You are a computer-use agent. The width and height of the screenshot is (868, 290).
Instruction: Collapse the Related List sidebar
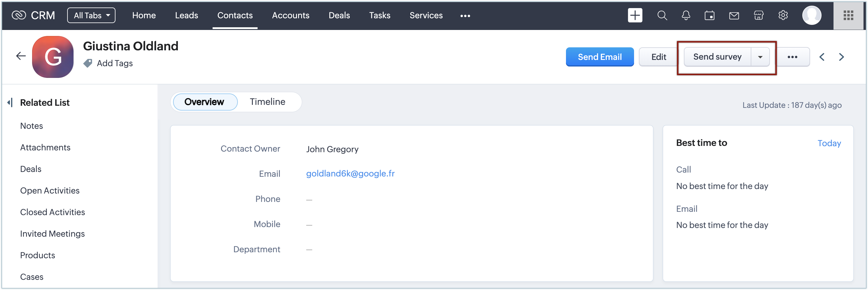10,102
